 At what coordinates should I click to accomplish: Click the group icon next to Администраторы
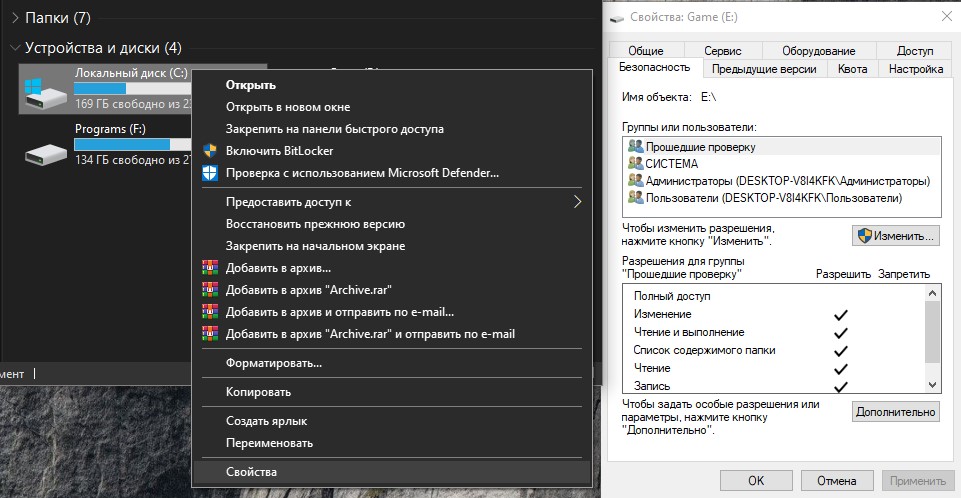[x=636, y=181]
